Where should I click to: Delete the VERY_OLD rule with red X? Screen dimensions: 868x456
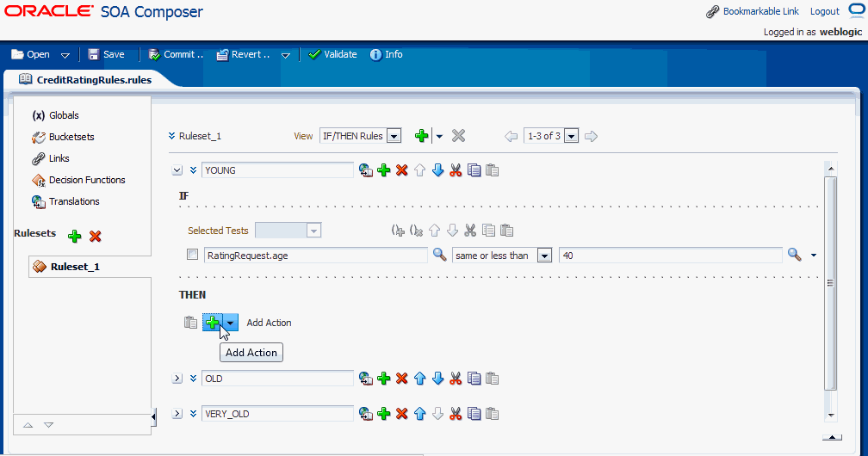coord(402,414)
